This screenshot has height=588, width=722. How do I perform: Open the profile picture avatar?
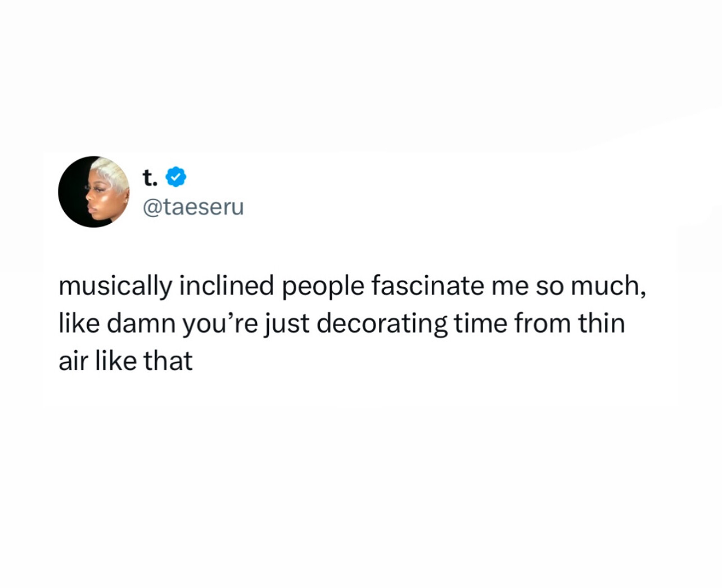[94, 192]
